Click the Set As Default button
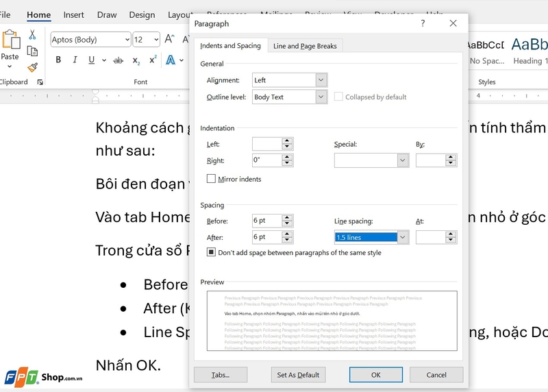 tap(298, 375)
